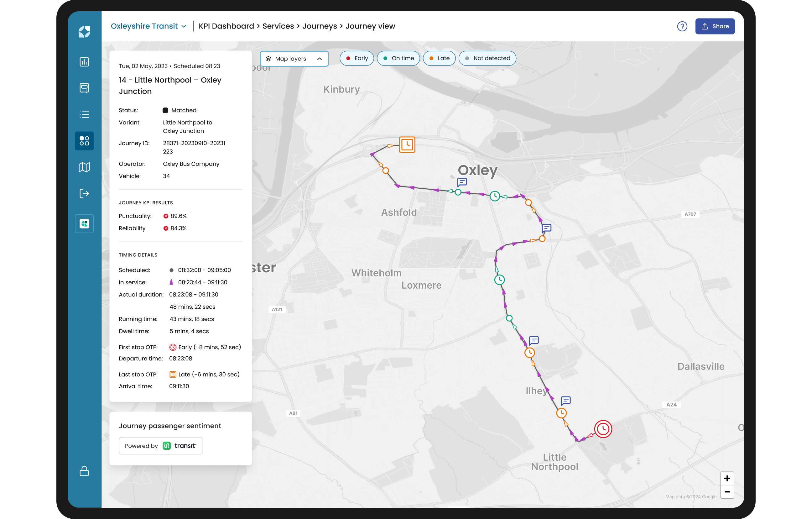Open the comment bubble near Little Northpool
Screen dimensions: 812x519
(x=565, y=401)
